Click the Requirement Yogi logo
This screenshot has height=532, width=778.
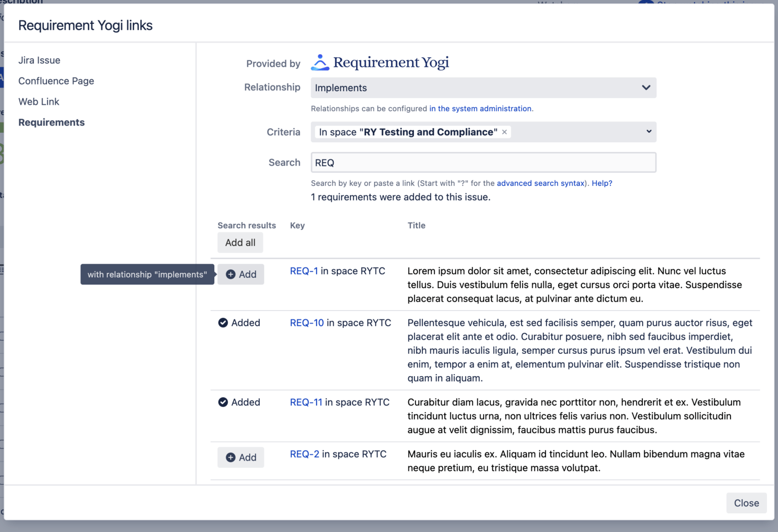tap(380, 62)
